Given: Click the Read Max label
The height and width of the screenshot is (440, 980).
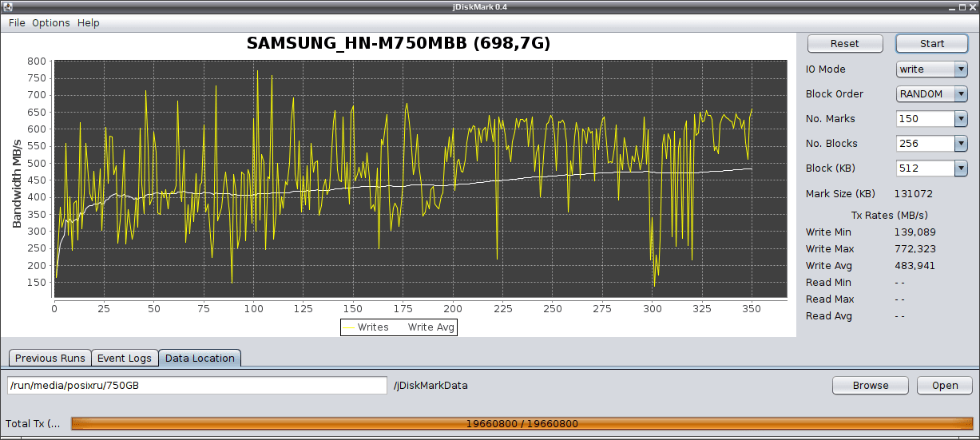Looking at the screenshot, I should [x=830, y=299].
